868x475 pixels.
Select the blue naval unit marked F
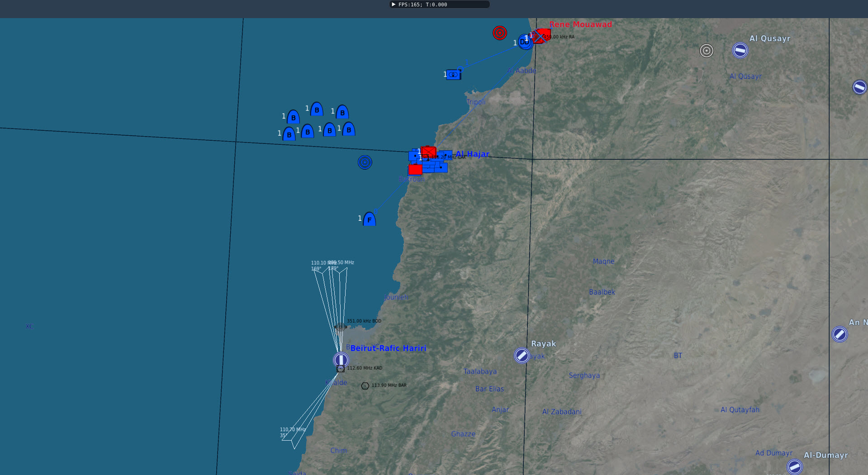point(370,219)
